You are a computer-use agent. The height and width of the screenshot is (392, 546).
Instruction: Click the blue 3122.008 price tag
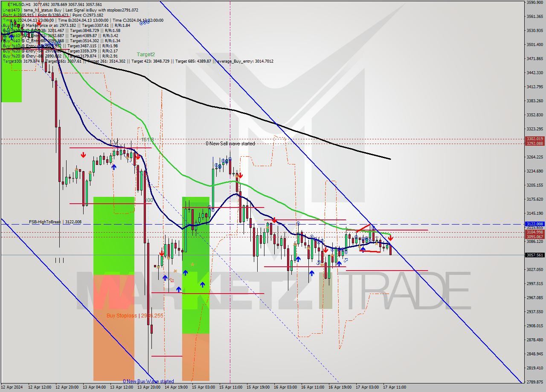[x=535, y=224]
